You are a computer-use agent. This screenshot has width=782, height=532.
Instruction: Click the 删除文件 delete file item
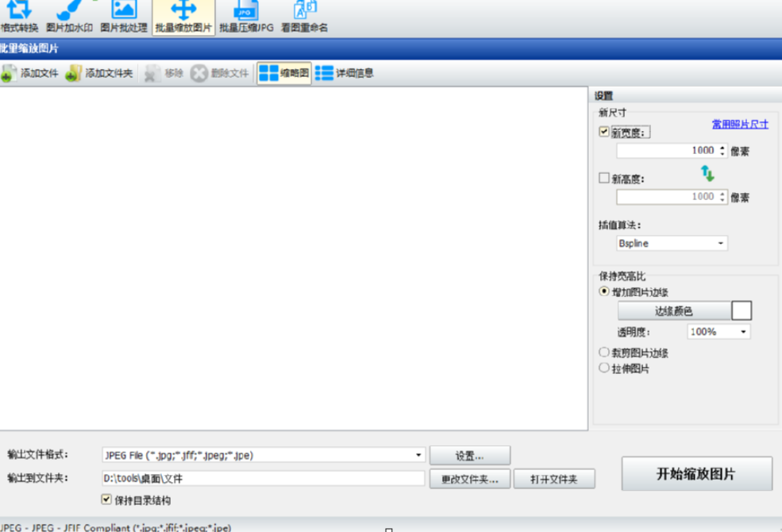point(219,73)
